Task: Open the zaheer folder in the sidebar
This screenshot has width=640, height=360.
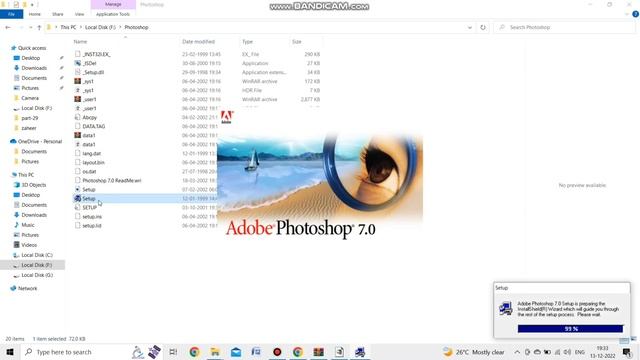Action: [x=29, y=128]
